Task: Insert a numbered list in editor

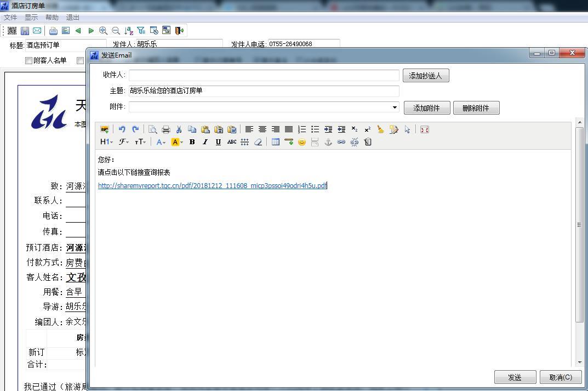Action: [302, 129]
